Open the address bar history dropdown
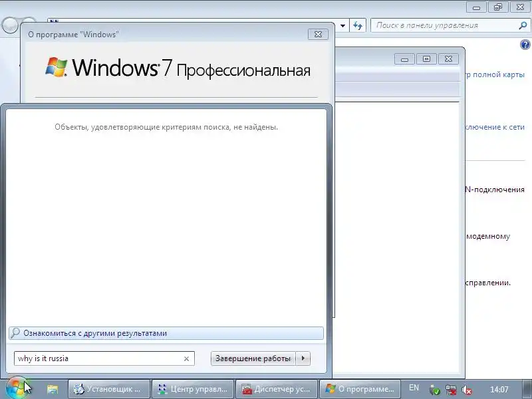This screenshot has height=399, width=532. (342, 25)
